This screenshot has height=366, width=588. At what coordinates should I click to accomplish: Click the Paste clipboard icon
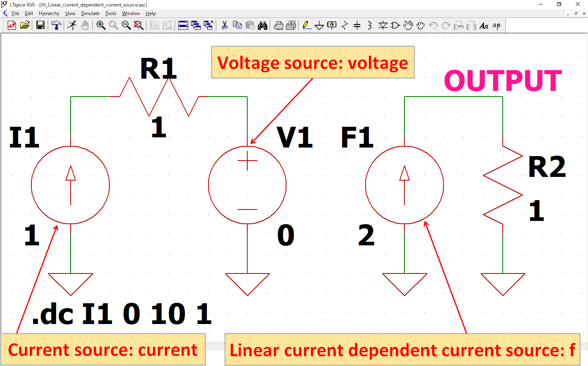(250, 25)
